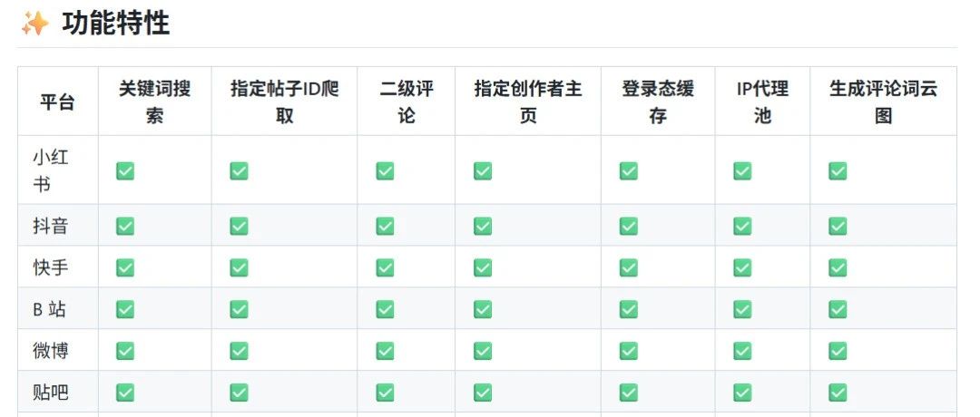Click 微博 checkmark under 登录态缓存
The width and height of the screenshot is (980, 417).
pos(629,351)
